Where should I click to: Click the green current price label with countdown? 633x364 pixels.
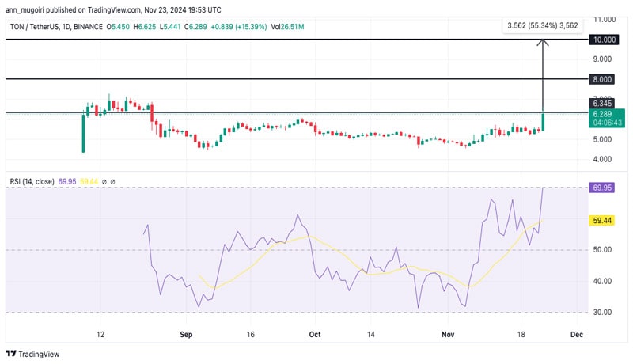pyautogui.click(x=607, y=118)
